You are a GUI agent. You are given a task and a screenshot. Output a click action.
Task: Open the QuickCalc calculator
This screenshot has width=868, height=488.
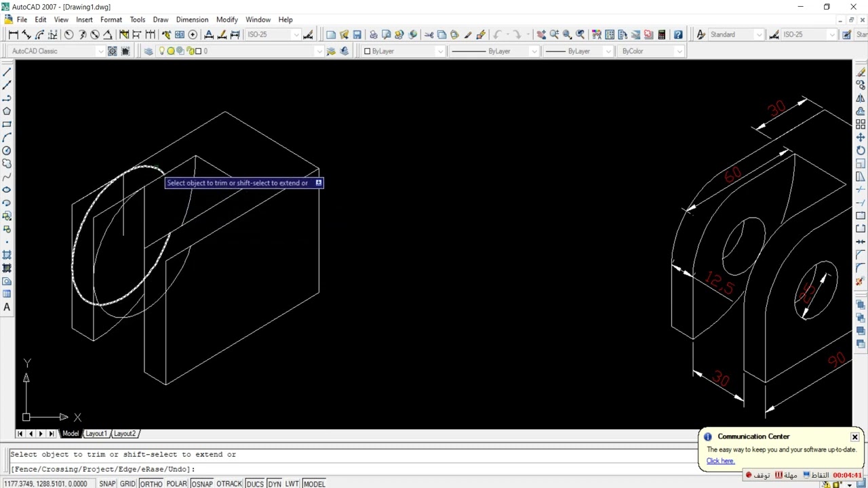pyautogui.click(x=661, y=35)
